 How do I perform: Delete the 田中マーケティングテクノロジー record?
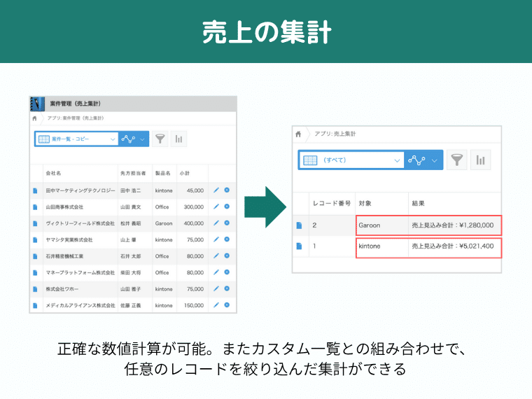[227, 190]
